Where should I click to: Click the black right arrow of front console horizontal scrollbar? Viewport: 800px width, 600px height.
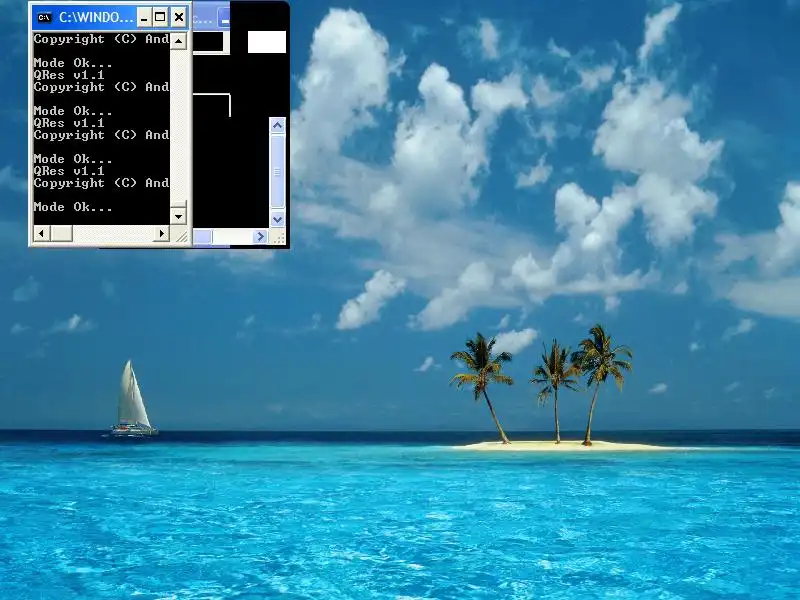(161, 234)
